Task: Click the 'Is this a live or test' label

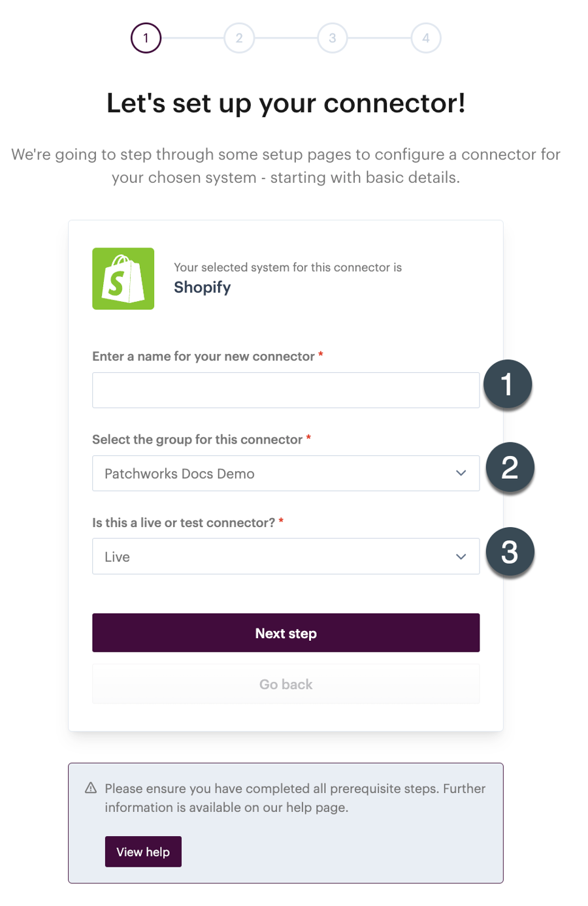Action: [183, 523]
